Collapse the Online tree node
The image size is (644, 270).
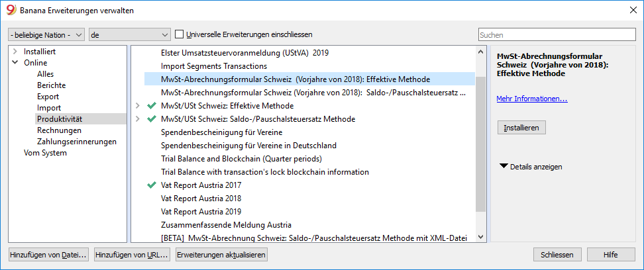[15, 63]
